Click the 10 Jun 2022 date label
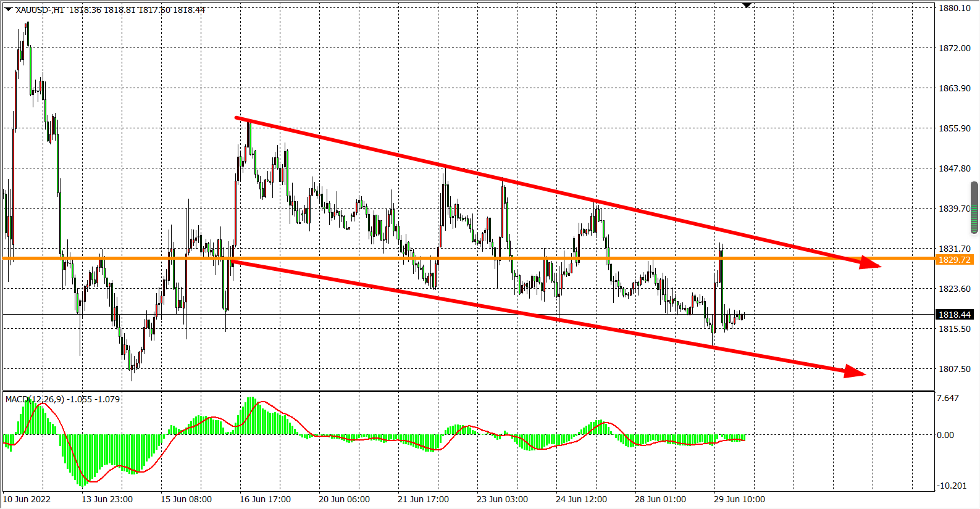 27,499
